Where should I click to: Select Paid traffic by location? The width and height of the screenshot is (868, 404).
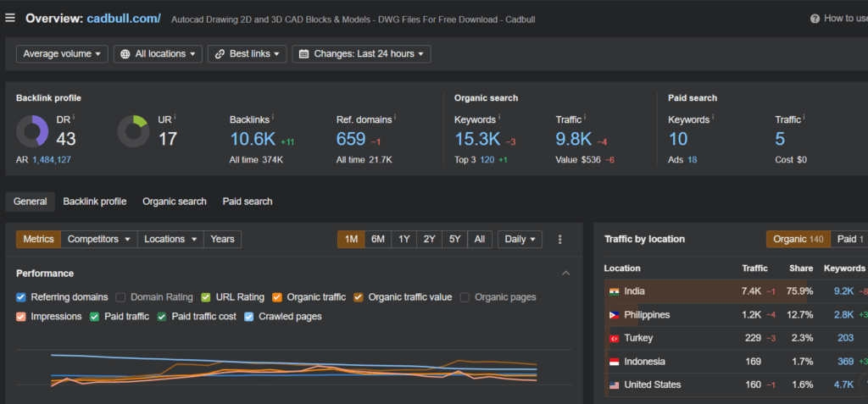[x=849, y=239]
